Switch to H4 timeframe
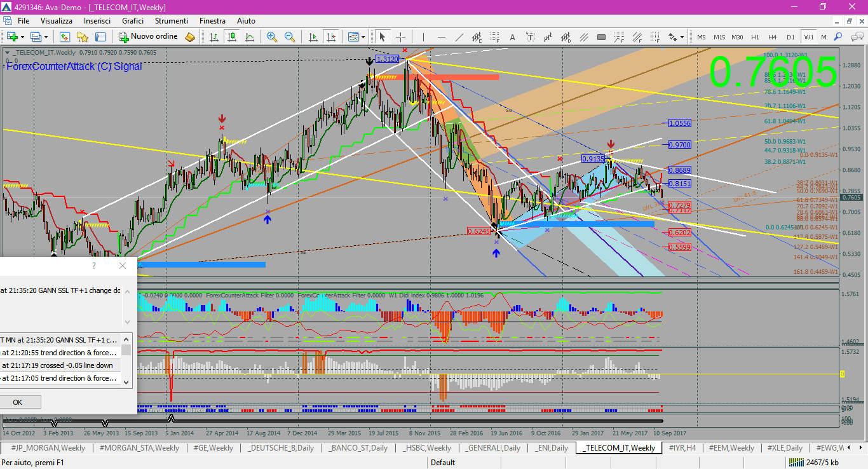 (x=773, y=37)
